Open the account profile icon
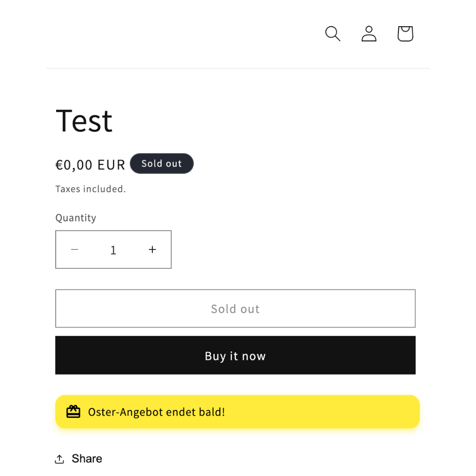The image size is (476, 476). click(369, 33)
